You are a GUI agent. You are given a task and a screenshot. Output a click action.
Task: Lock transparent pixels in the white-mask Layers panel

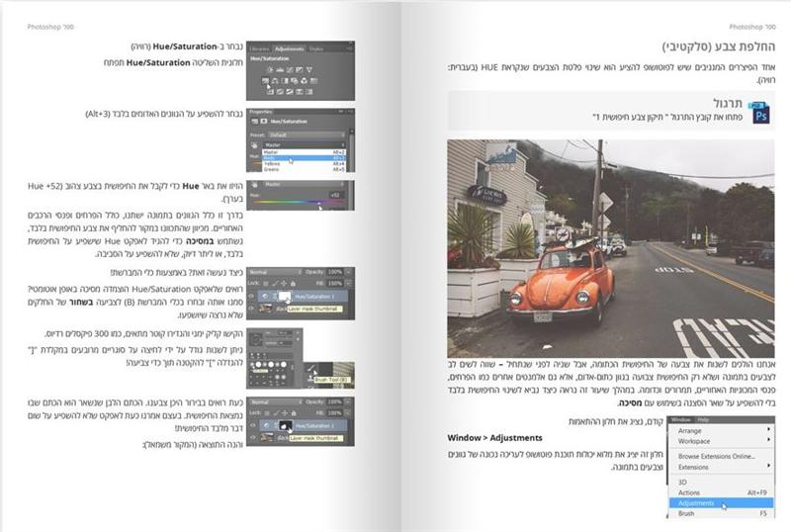point(266,284)
